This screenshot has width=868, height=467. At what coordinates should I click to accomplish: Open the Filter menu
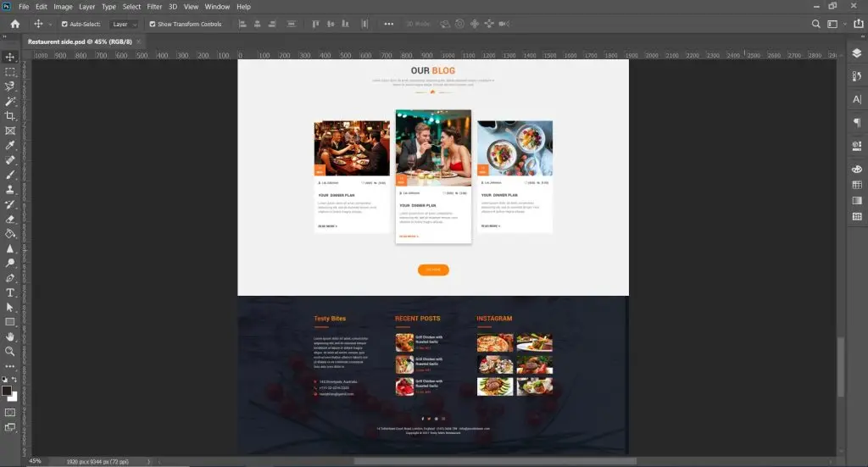pyautogui.click(x=154, y=7)
